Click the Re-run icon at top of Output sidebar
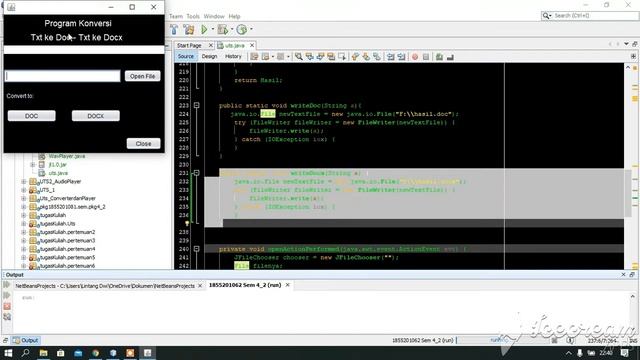 tap(7, 285)
